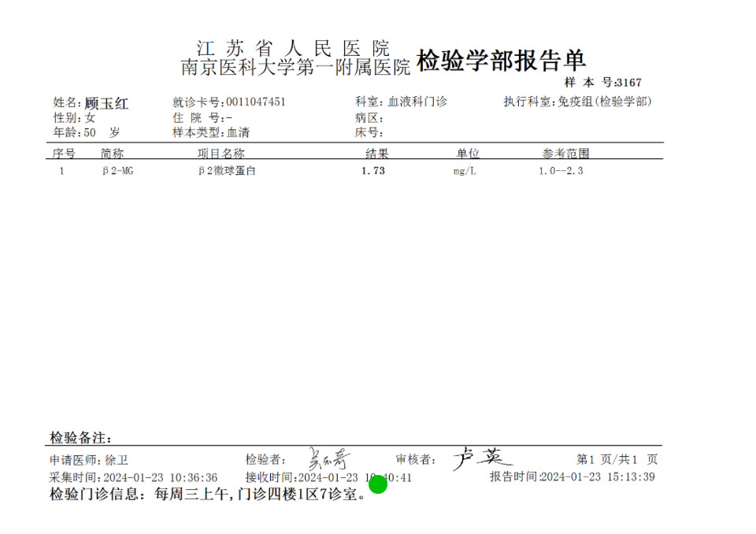The width and height of the screenshot is (756, 534).
Task: Click the unit mg/L
Action: [x=465, y=171]
